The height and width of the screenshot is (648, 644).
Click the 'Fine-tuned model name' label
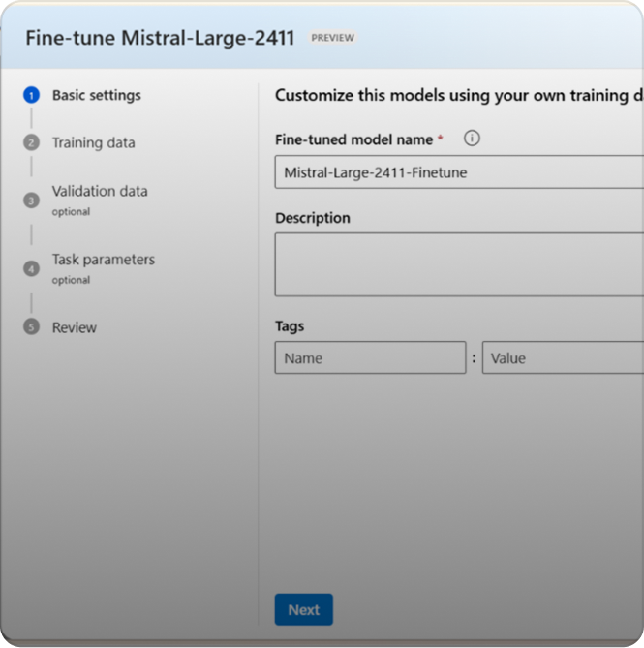point(354,139)
